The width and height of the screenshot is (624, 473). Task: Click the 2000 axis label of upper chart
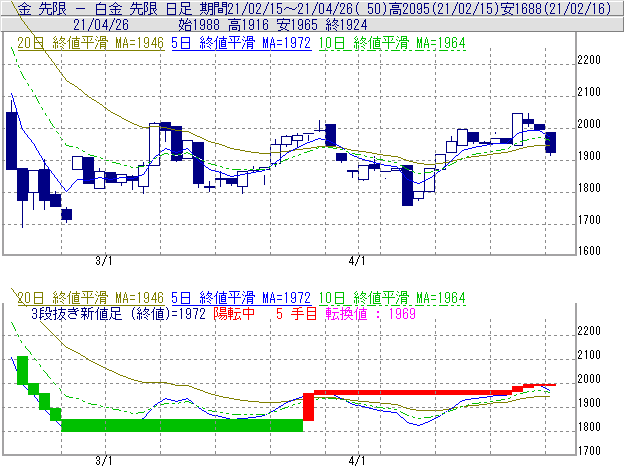click(589, 124)
